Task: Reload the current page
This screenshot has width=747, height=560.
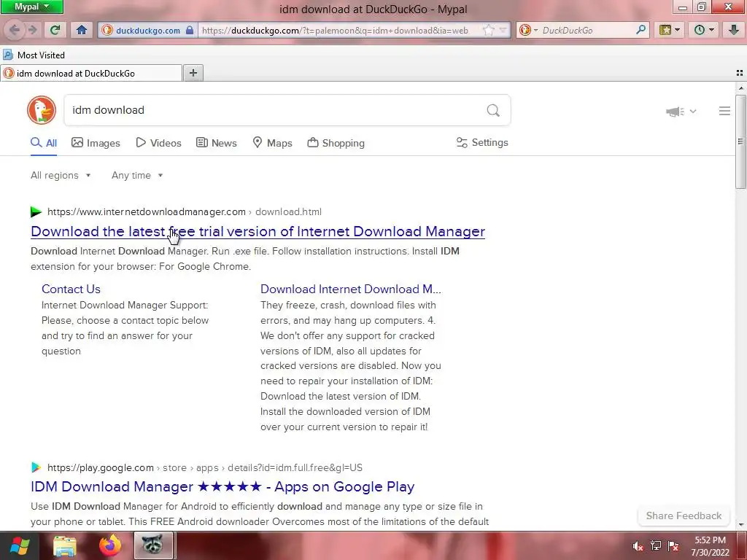Action: coord(55,30)
